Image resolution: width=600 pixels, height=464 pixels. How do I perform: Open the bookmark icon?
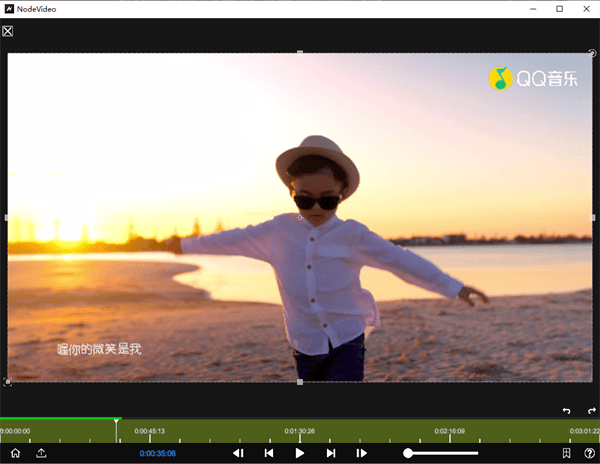566,453
